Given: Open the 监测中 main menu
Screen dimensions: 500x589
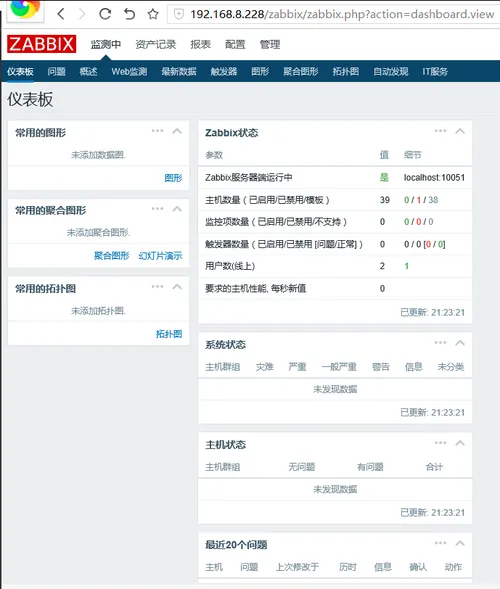Looking at the screenshot, I should (106, 44).
